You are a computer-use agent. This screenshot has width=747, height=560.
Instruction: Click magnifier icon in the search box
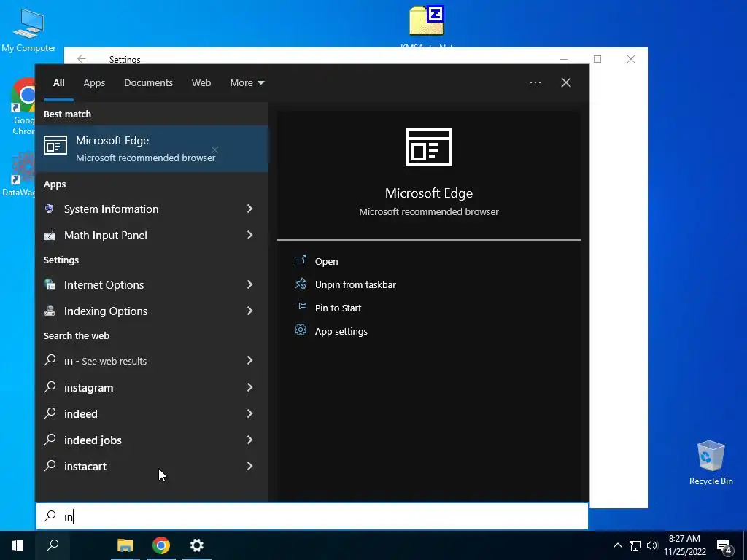pyautogui.click(x=50, y=516)
